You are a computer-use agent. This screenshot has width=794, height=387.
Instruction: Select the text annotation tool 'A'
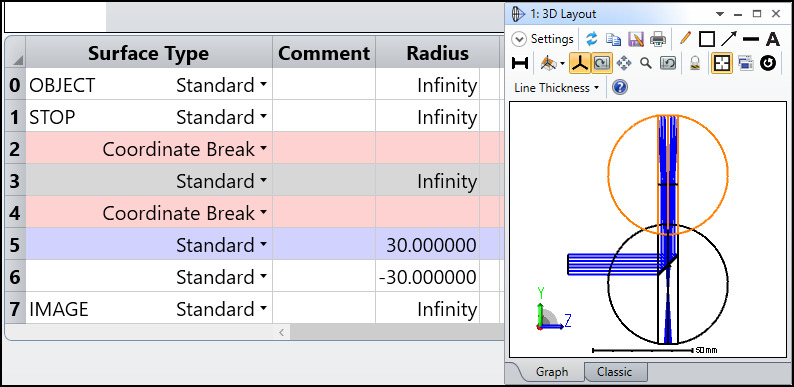click(x=772, y=39)
